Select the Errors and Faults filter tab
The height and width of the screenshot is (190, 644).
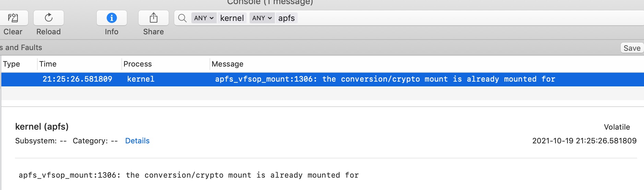point(21,48)
